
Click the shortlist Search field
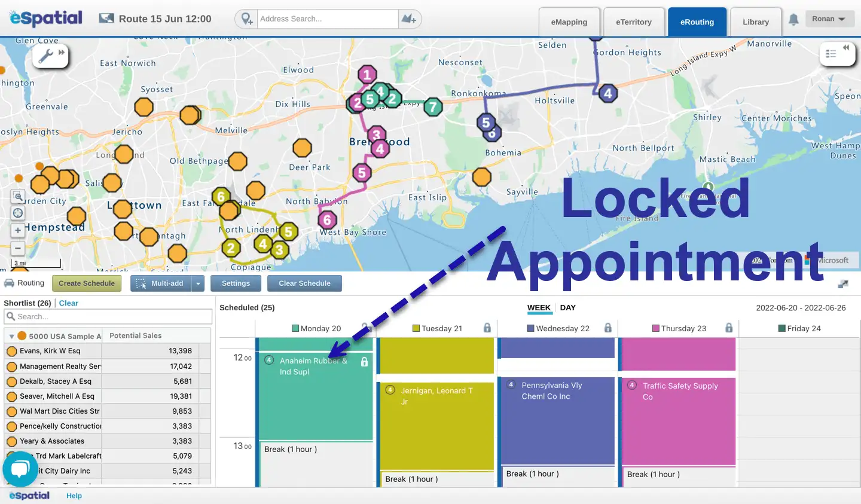click(x=108, y=316)
